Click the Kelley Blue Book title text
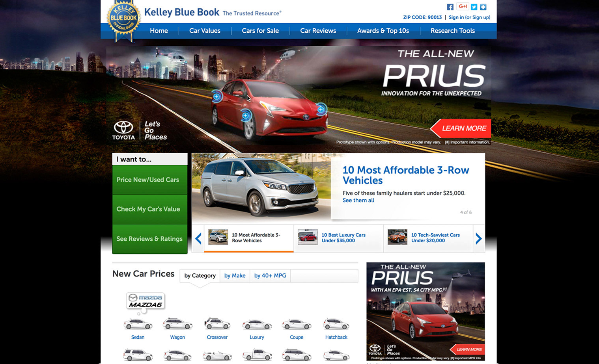 tap(182, 12)
